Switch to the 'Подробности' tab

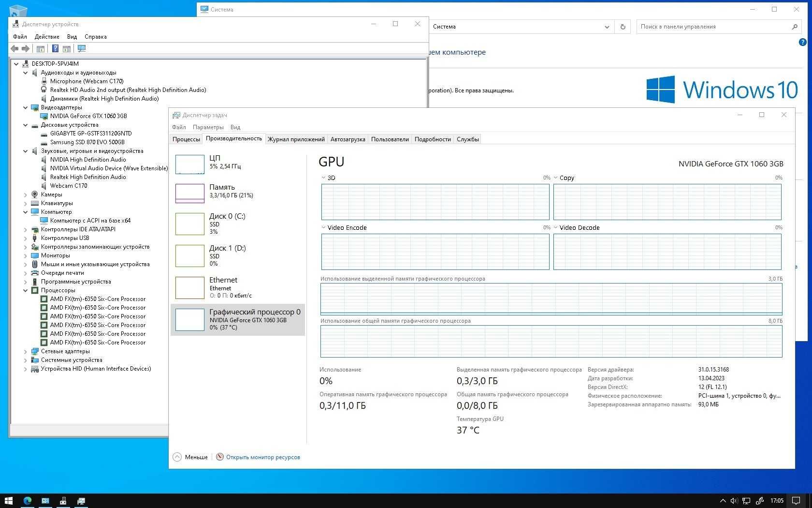click(433, 139)
